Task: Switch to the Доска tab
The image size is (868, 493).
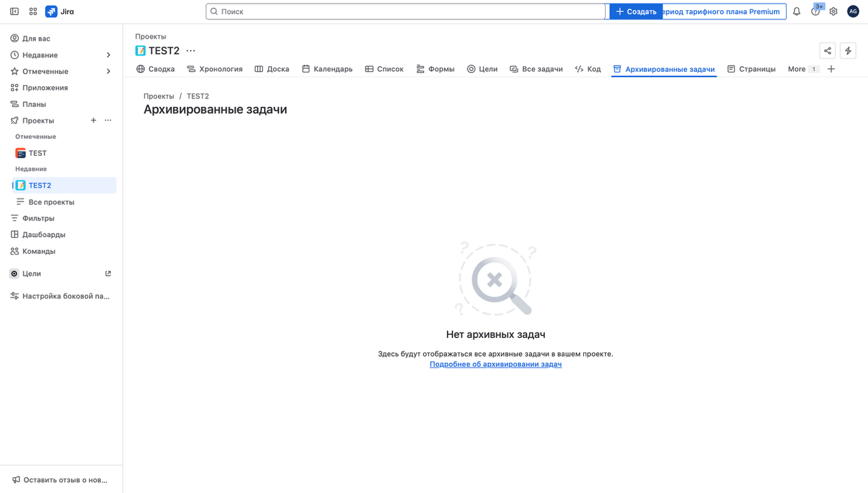Action: pyautogui.click(x=272, y=69)
